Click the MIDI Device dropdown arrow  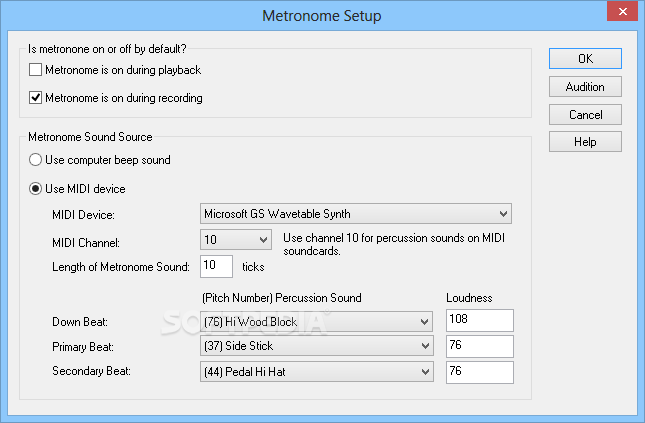click(x=503, y=214)
